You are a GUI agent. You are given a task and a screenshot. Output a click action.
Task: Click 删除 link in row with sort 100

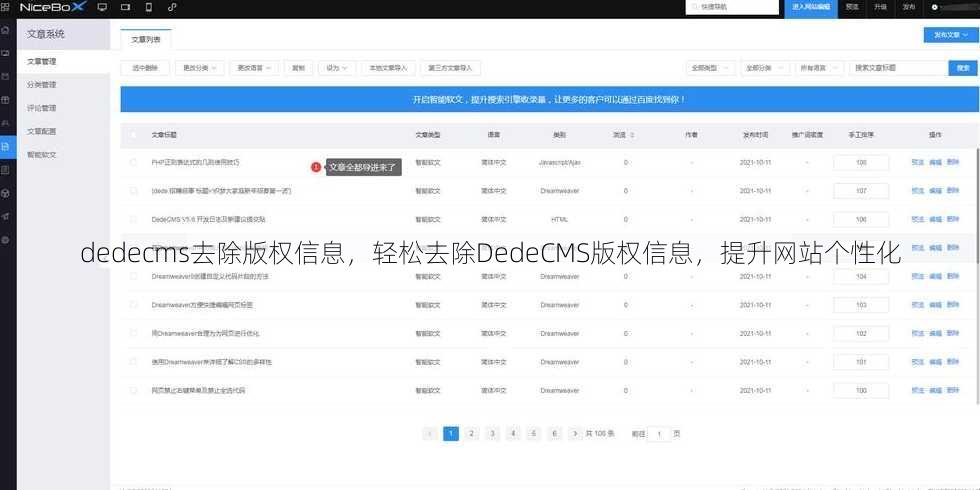click(x=952, y=390)
